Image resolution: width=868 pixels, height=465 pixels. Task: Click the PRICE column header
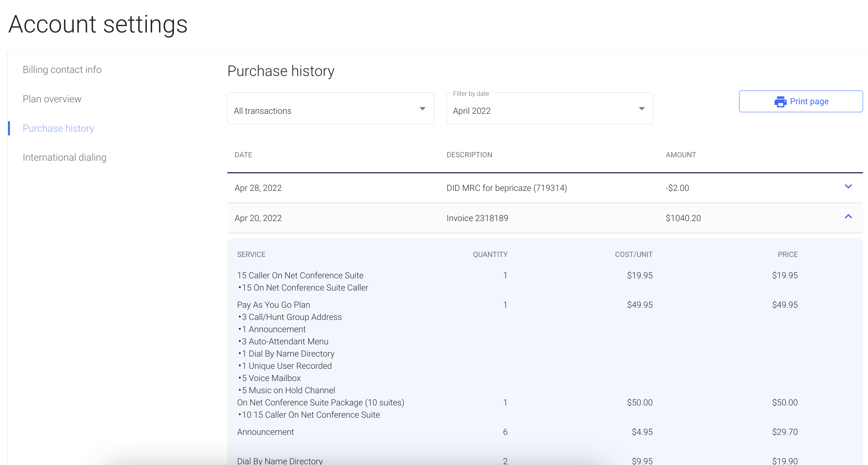click(x=788, y=254)
